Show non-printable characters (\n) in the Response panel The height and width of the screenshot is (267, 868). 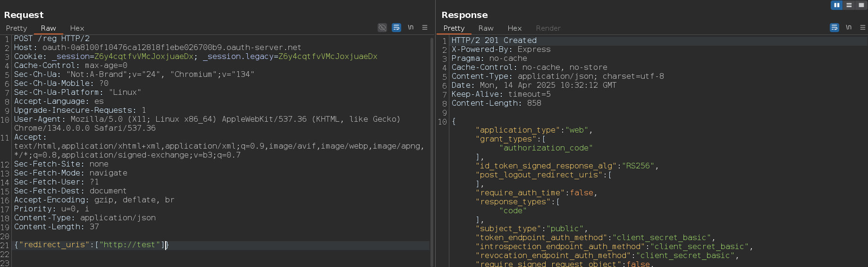pyautogui.click(x=849, y=28)
